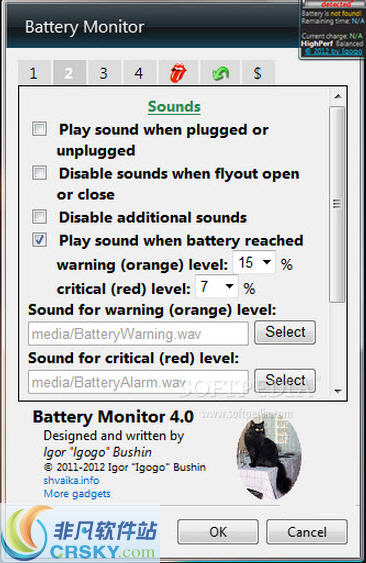Image resolution: width=366 pixels, height=563 pixels.
Task: Enable play sound when plugged or unplugged
Action: tap(39, 129)
